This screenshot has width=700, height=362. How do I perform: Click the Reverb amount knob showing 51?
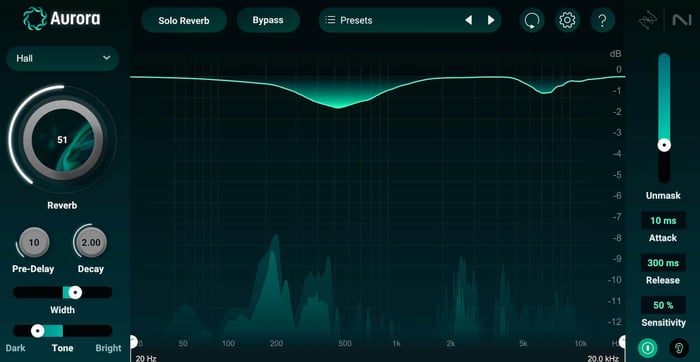(62, 140)
